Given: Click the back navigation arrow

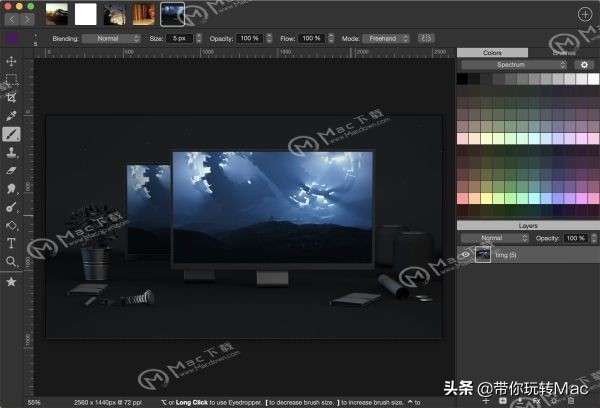Looking at the screenshot, I should (x=12, y=19).
